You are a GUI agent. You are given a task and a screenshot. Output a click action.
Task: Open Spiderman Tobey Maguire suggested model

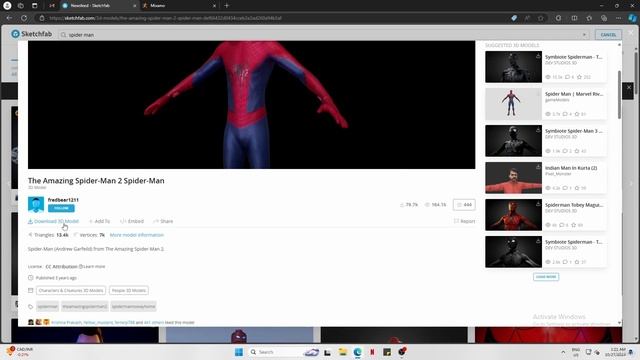coord(545,215)
